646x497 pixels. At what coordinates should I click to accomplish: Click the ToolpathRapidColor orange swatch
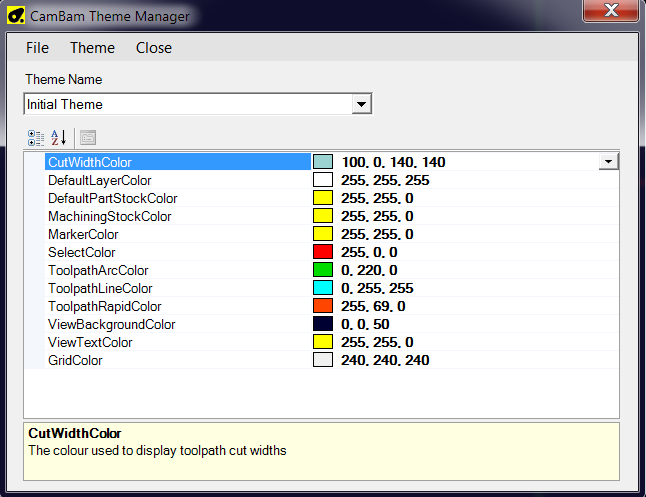pyautogui.click(x=323, y=306)
